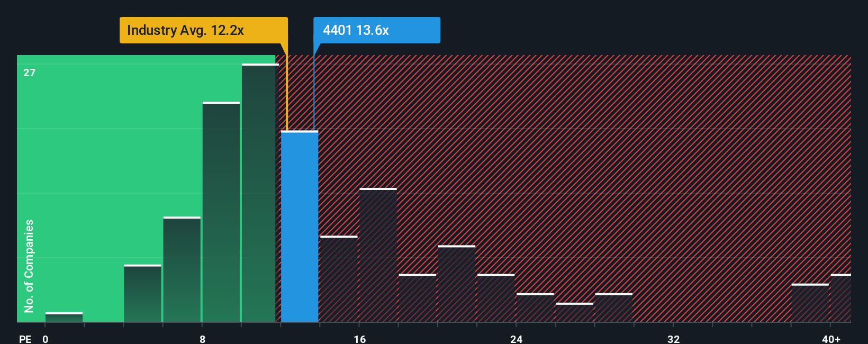The width and height of the screenshot is (868, 344).
Task: Click the rightmost bar at PE 40+
Action: click(x=841, y=298)
